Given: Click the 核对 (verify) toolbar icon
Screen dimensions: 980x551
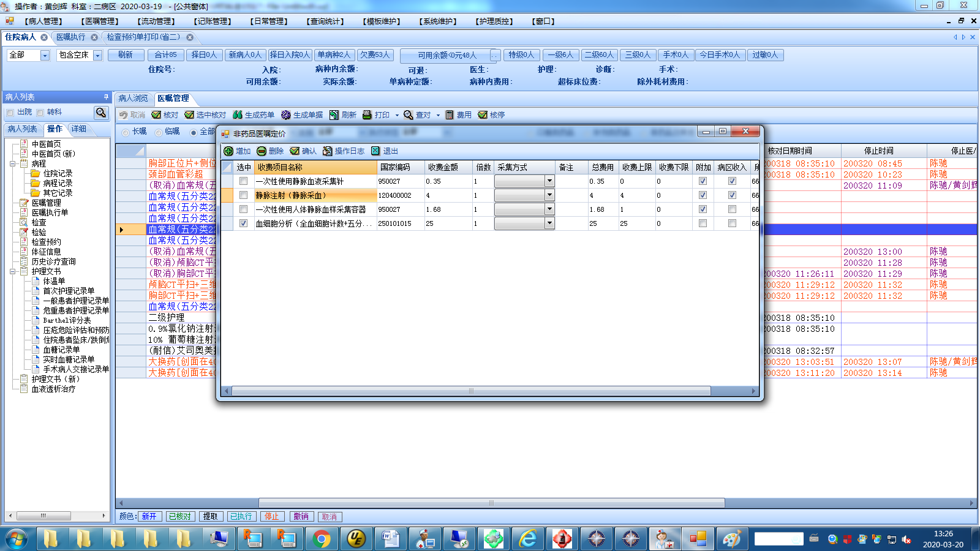Looking at the screenshot, I should [156, 115].
